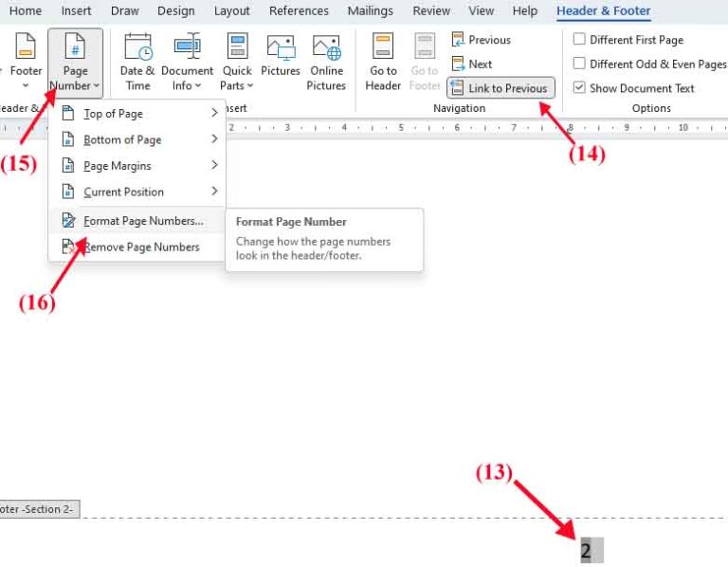This screenshot has height=567, width=728.
Task: Open the Layout tab
Action: click(x=231, y=10)
